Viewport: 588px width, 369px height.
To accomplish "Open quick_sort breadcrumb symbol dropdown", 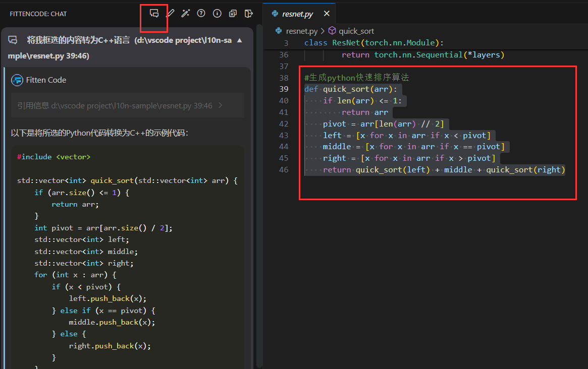I will [x=356, y=31].
